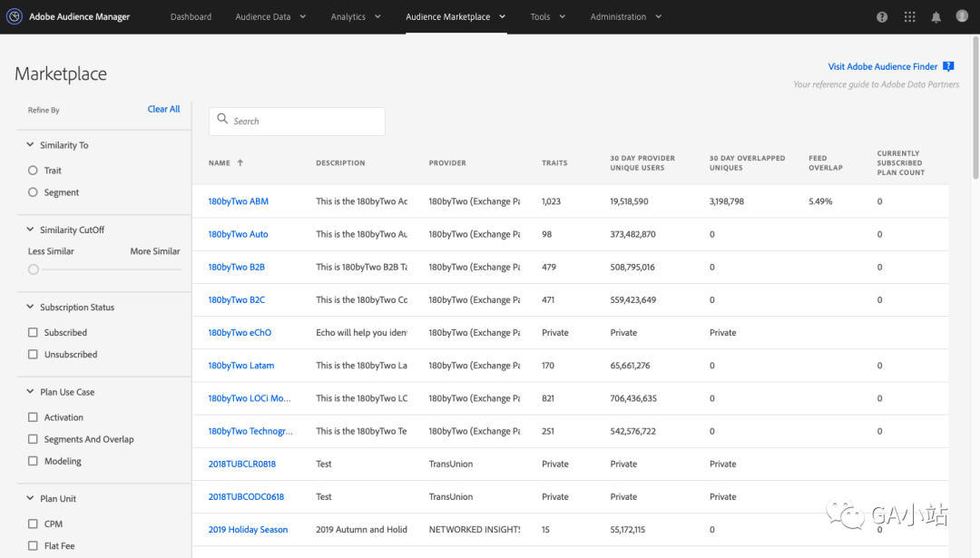Open the 180byTwo B2C feed
980x558 pixels.
236,300
